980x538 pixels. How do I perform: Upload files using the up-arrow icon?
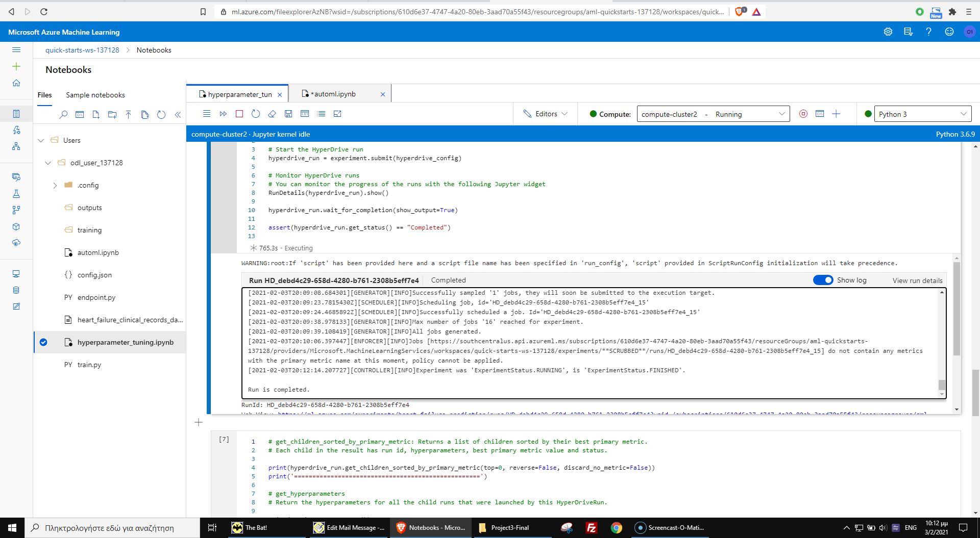click(129, 115)
